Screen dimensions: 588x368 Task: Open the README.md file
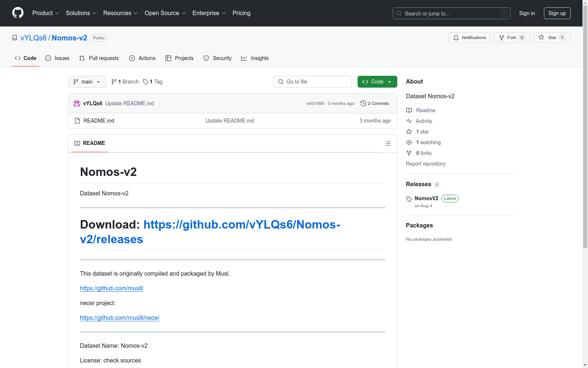99,121
